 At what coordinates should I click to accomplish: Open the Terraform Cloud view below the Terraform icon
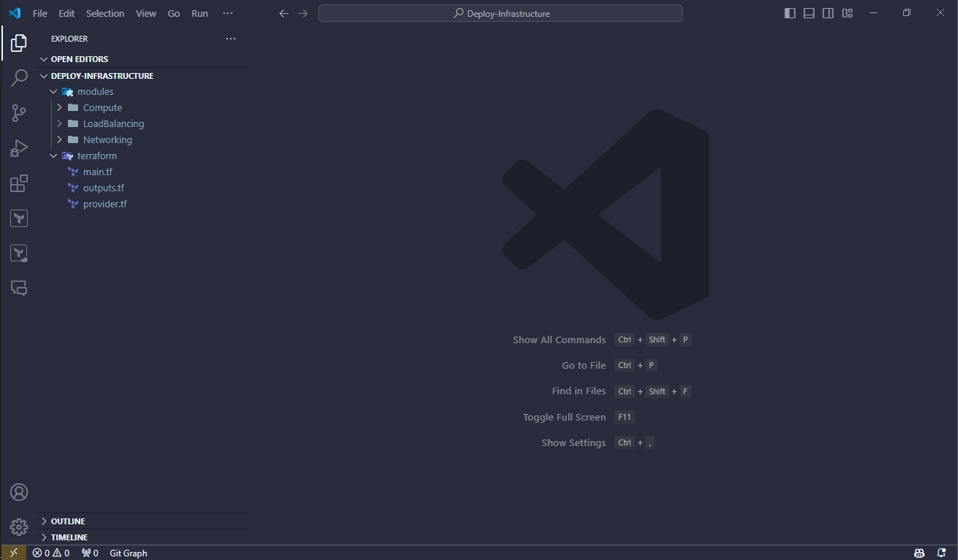(x=19, y=253)
